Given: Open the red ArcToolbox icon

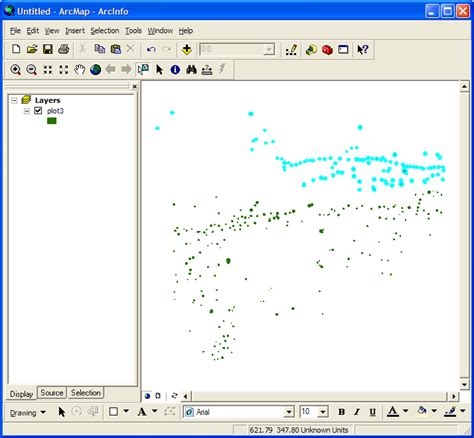Looking at the screenshot, I should pyautogui.click(x=327, y=50).
